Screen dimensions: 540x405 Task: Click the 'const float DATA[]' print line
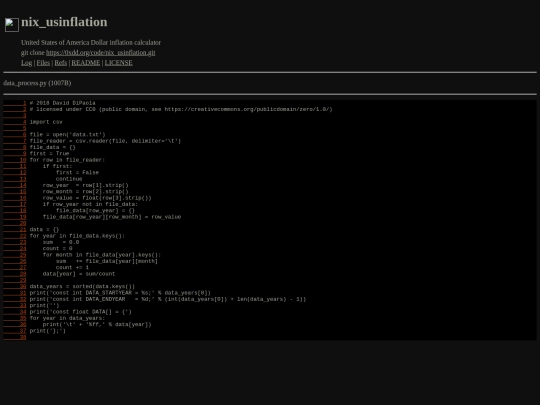coord(81,312)
